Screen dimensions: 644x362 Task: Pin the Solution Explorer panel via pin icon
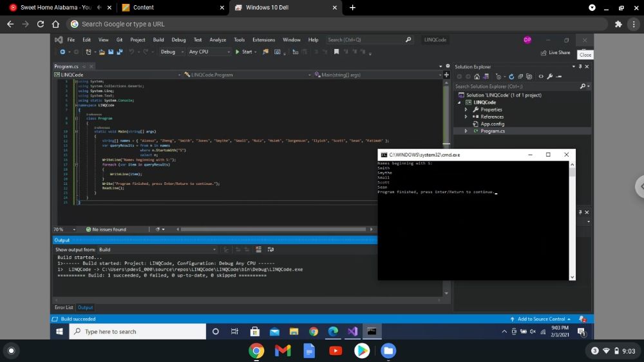tap(580, 66)
